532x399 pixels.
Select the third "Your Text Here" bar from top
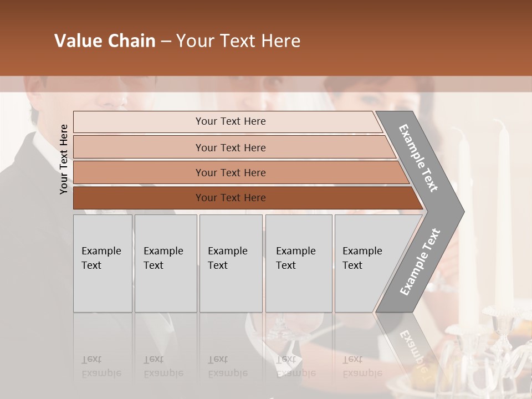point(230,172)
